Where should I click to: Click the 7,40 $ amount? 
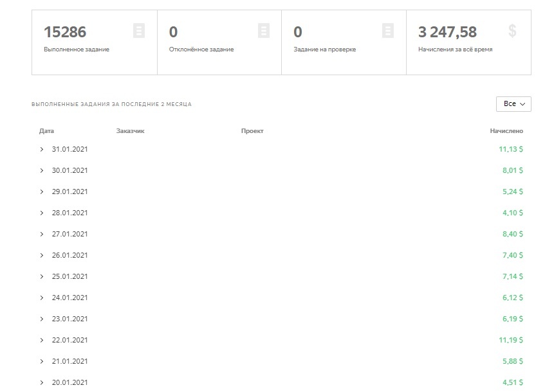pyautogui.click(x=513, y=255)
